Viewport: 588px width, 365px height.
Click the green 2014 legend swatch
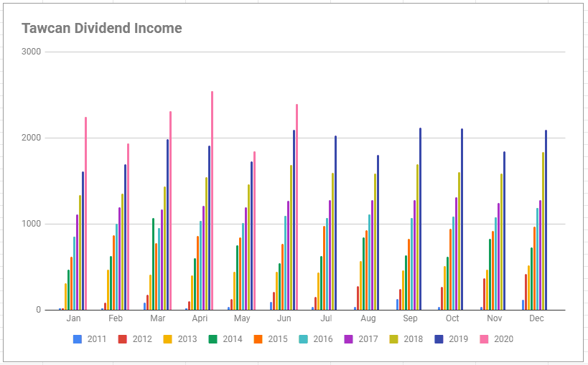213,339
